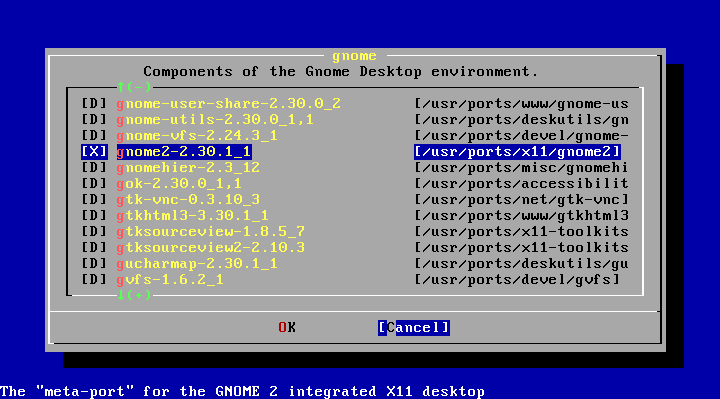Click the path /usr/ports/x11/gnome2

[517, 152]
